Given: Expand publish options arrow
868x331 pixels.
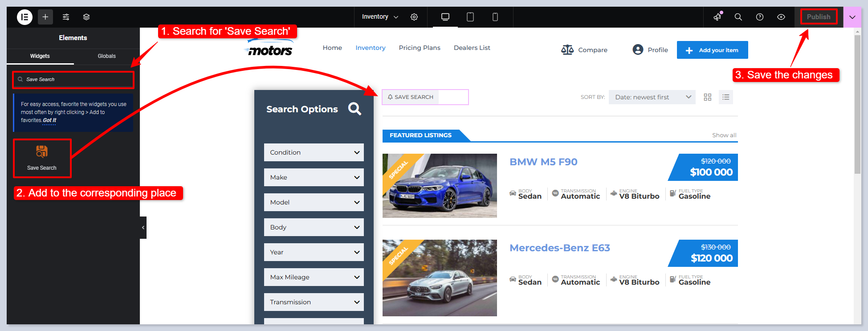Looking at the screenshot, I should tap(852, 17).
